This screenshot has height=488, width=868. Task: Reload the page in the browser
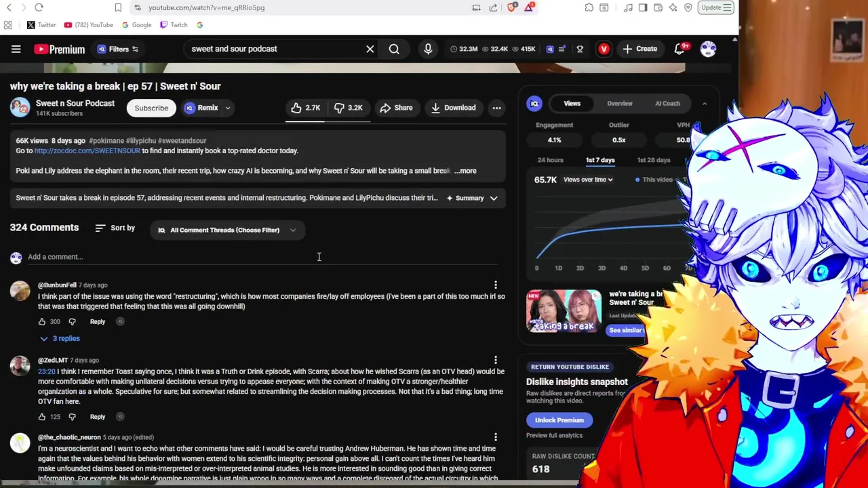39,7
